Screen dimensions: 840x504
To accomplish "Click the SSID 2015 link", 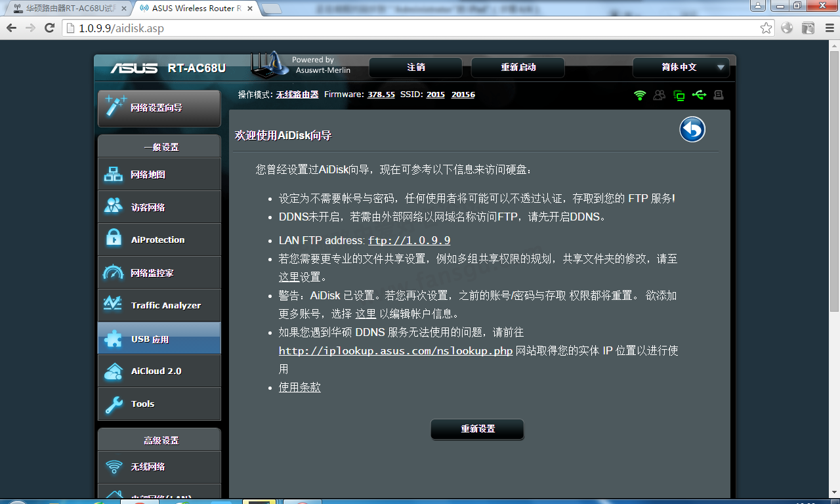I will (436, 94).
